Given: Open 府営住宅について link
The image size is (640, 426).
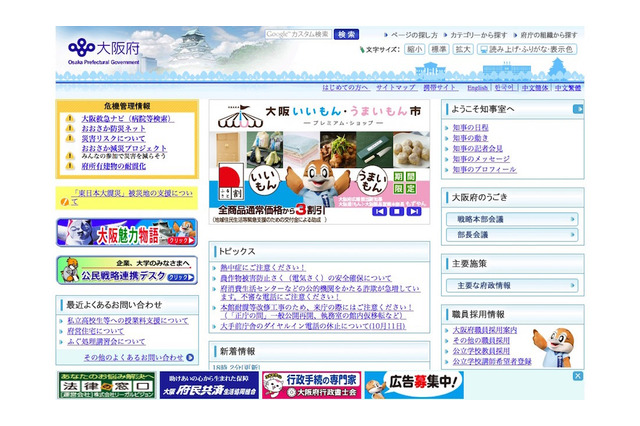Looking at the screenshot, I should (x=96, y=331).
